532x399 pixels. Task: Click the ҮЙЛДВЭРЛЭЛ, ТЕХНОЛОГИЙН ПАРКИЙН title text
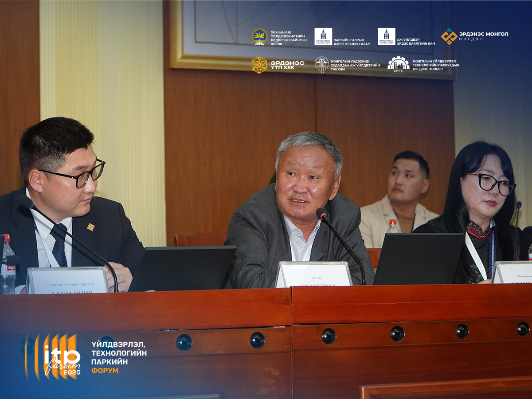(x=119, y=353)
